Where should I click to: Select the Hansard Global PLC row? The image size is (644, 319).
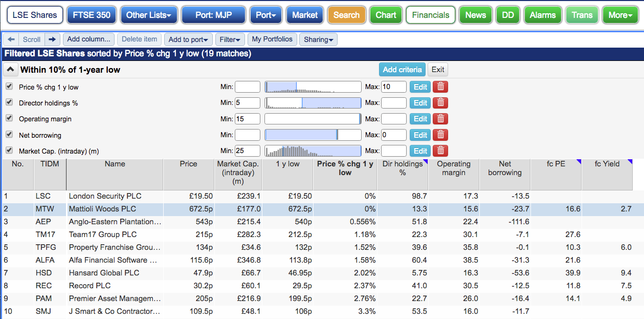pos(318,273)
